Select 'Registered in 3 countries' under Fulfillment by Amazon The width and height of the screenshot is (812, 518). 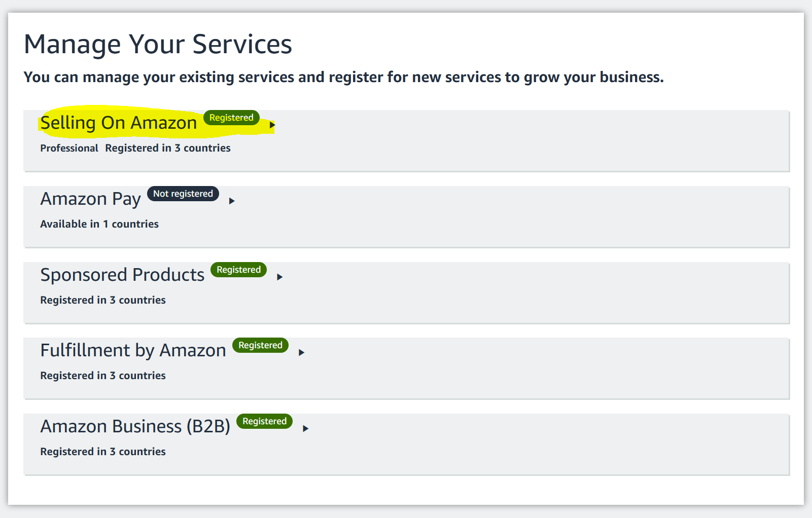103,376
